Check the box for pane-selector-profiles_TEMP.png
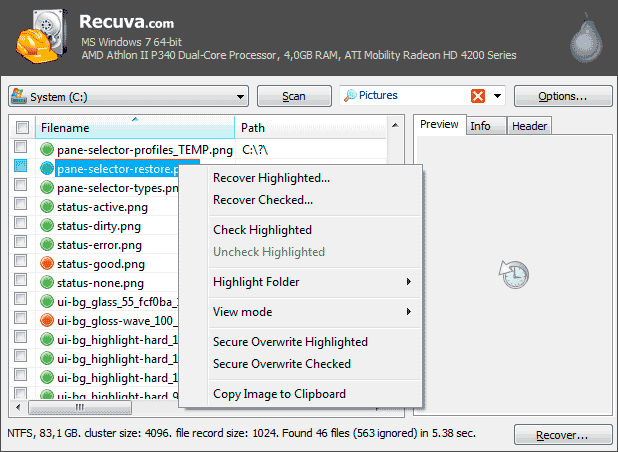The height and width of the screenshot is (452, 618). pos(20,147)
